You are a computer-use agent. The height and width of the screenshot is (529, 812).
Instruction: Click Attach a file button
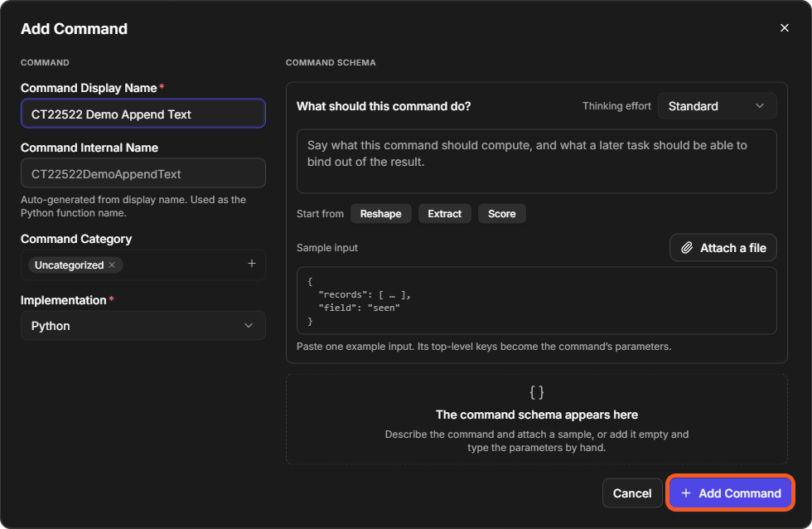(723, 248)
